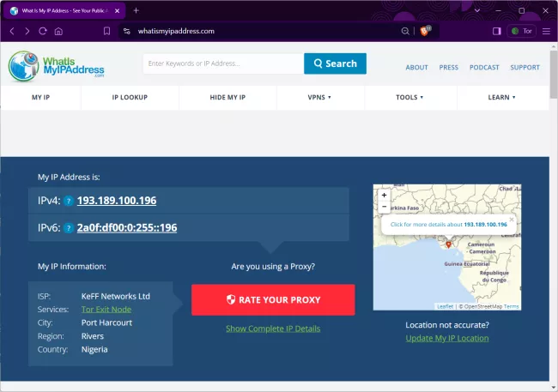This screenshot has height=392, width=558.
Task: Select HIDE MY IP nav item
Action: tap(227, 98)
